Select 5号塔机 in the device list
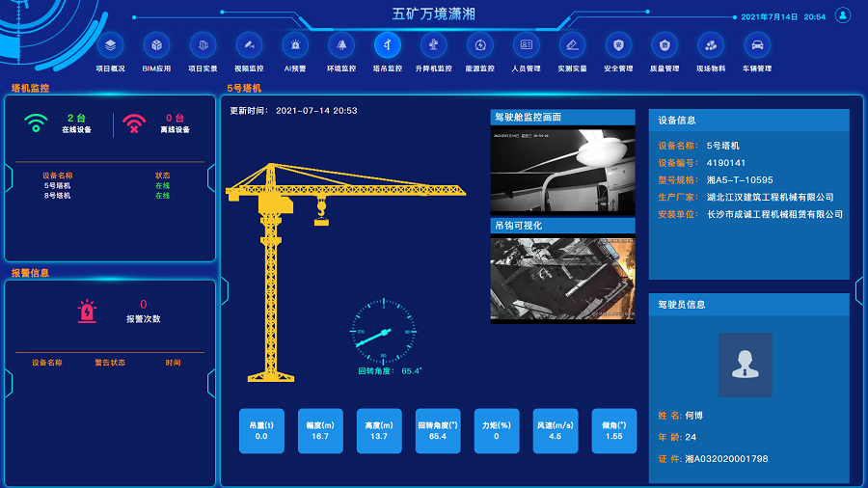This screenshot has height=488, width=868. point(57,185)
